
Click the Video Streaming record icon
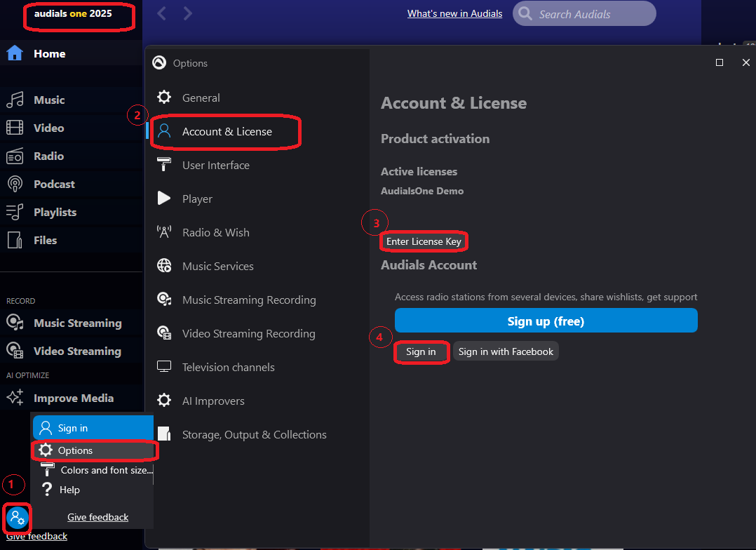[15, 351]
